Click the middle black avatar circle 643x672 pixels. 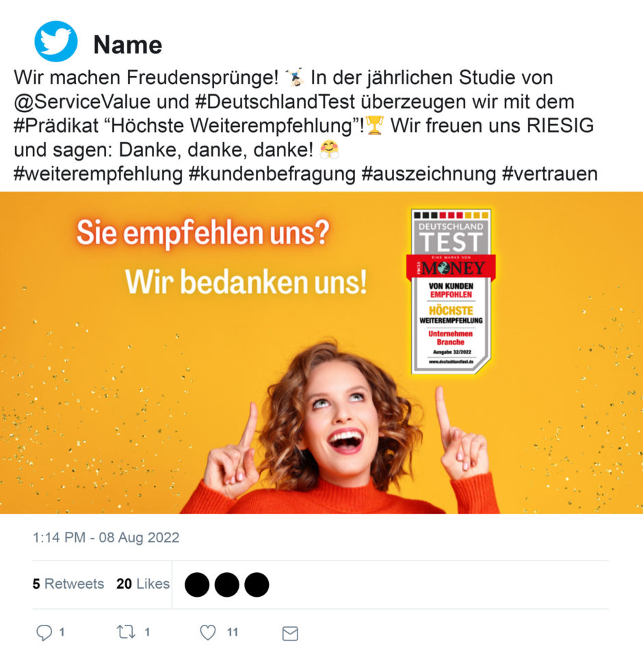click(227, 584)
